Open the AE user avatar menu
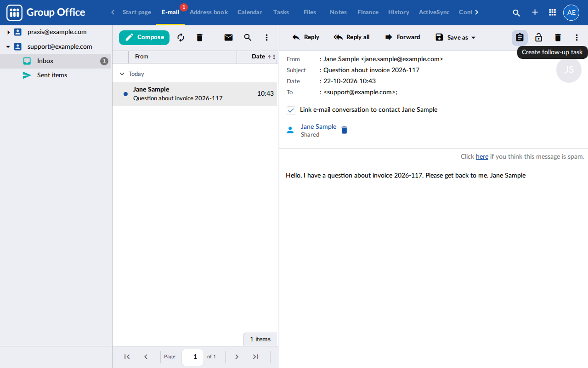The height and width of the screenshot is (368, 588). pyautogui.click(x=571, y=12)
